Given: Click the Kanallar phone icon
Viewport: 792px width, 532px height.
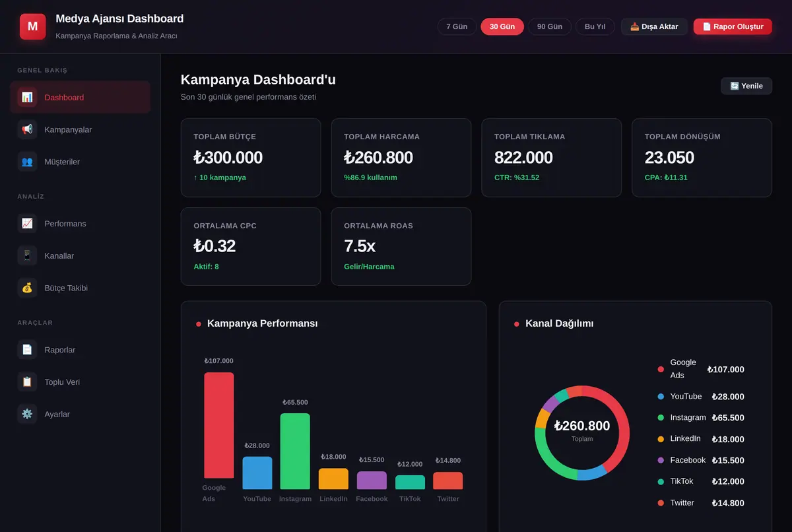Looking at the screenshot, I should point(27,255).
